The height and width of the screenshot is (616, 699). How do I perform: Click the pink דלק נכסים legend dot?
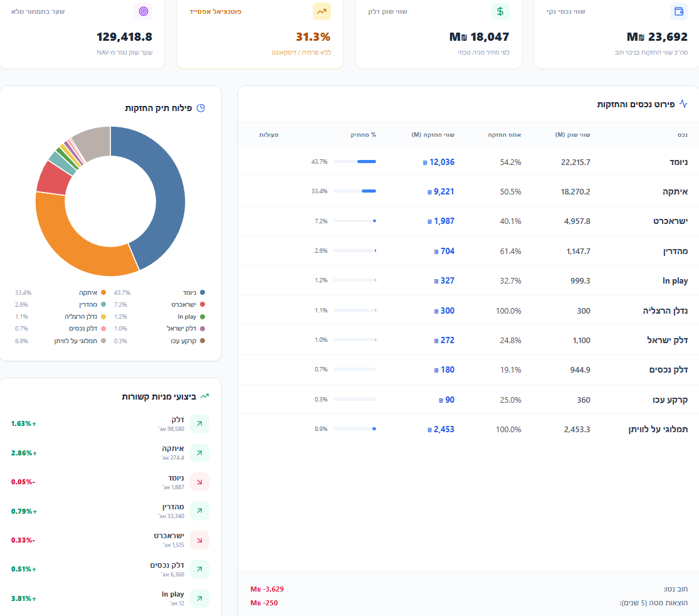point(103,328)
